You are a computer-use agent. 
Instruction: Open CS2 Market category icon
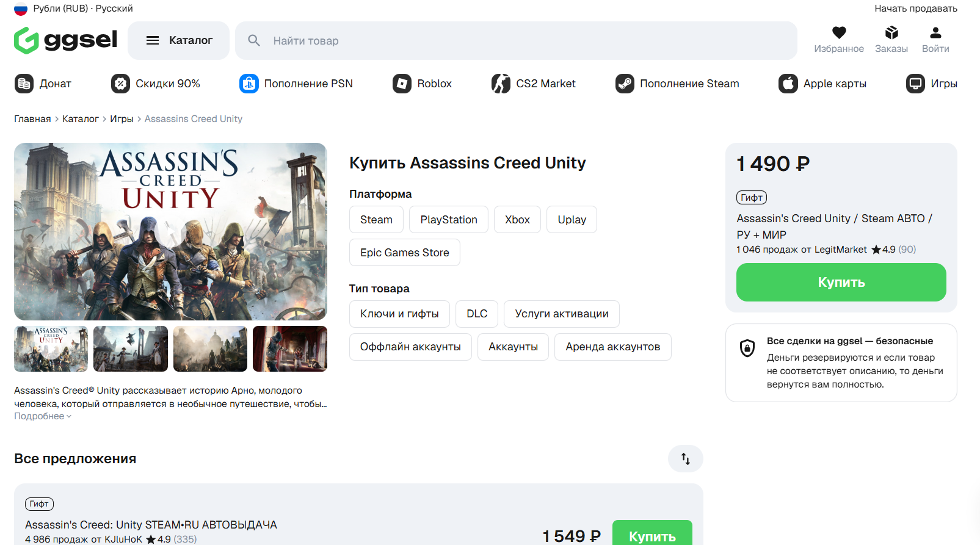[x=501, y=84]
